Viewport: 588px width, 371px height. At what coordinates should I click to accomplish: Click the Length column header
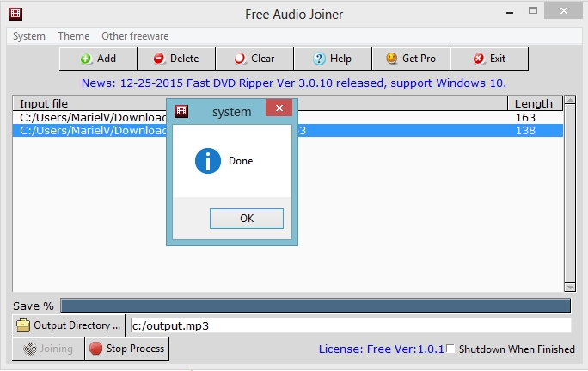[533, 103]
